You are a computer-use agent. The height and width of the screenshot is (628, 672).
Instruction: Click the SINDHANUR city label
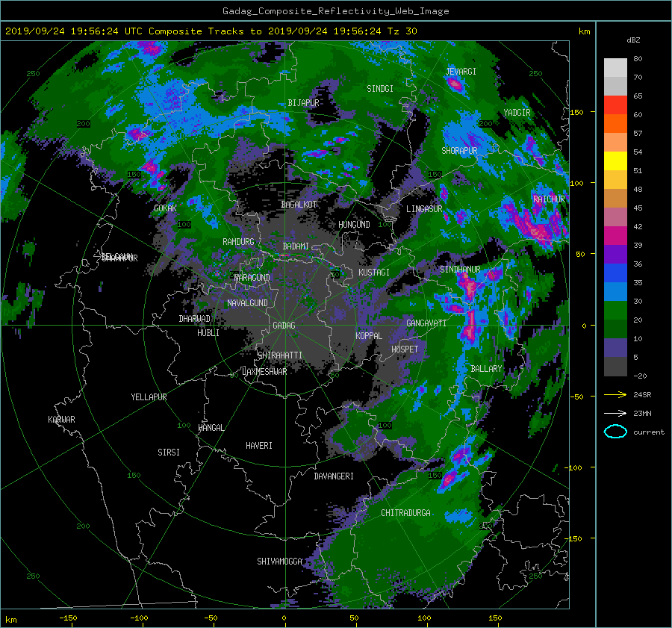tap(460, 270)
